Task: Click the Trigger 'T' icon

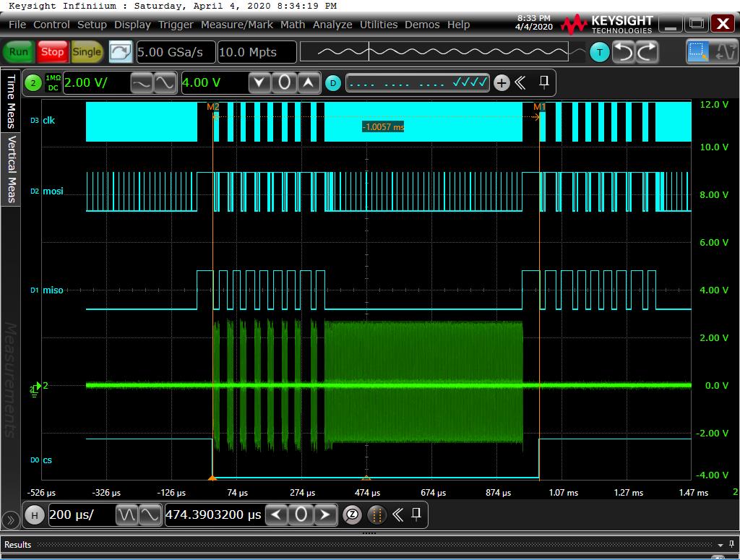Action: click(x=599, y=52)
